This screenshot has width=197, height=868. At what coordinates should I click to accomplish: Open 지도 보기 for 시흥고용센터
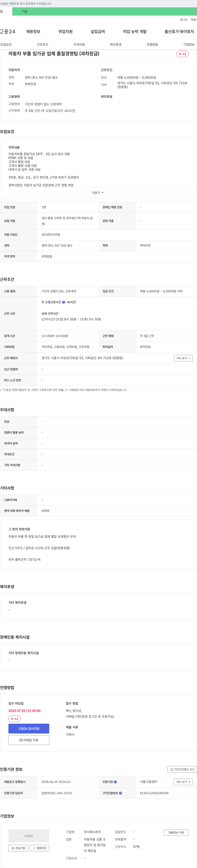click(183, 782)
